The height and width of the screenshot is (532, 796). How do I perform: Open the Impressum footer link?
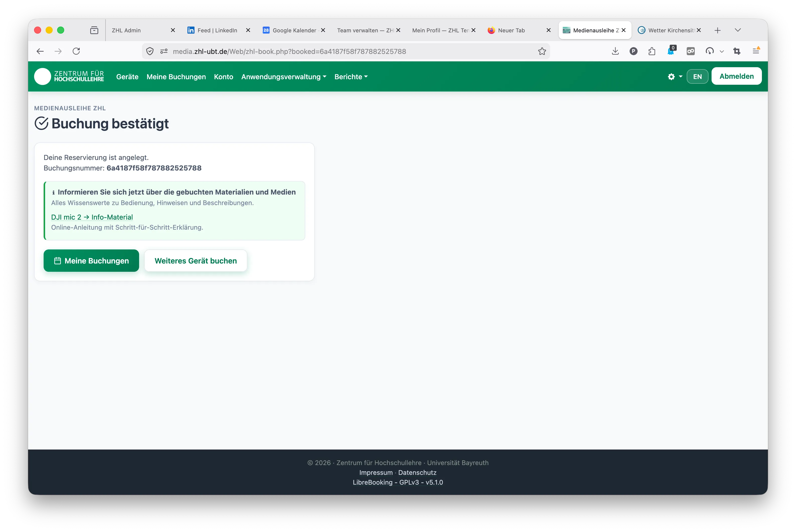coord(376,472)
